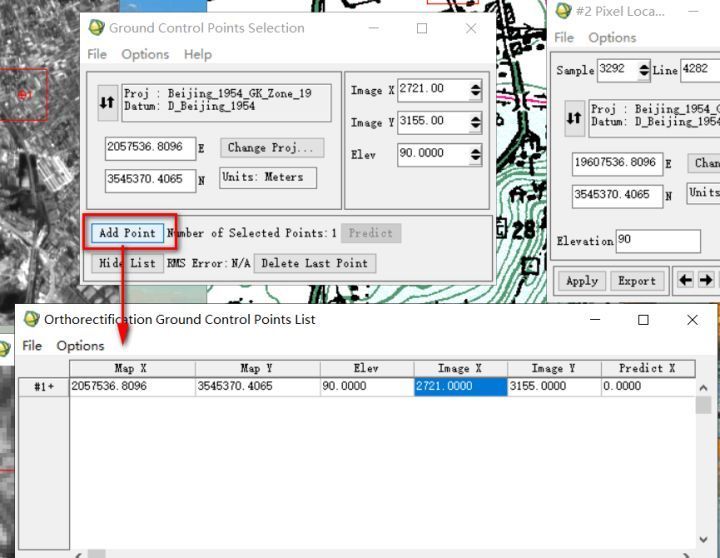Select Map X cell 2057536.8096

pos(132,387)
